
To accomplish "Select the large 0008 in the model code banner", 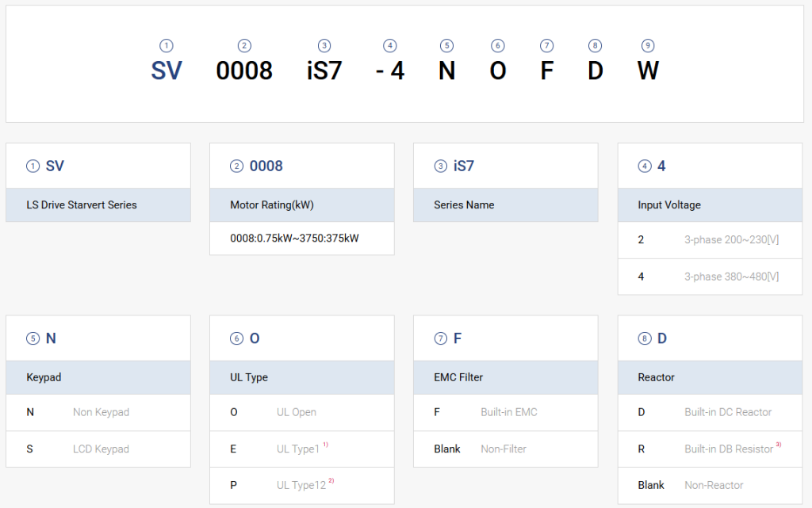I will (244, 71).
